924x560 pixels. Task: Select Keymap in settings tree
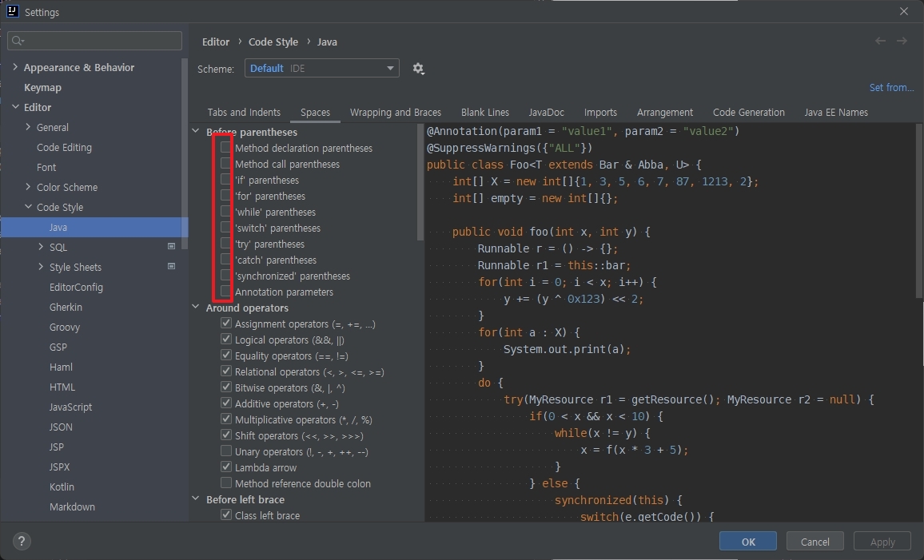[42, 87]
